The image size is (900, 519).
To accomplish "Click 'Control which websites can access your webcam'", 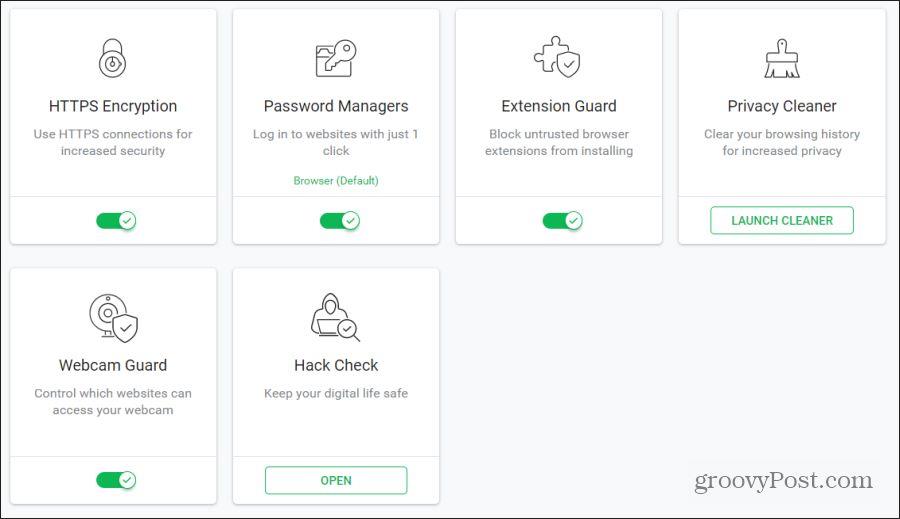I will [113, 402].
